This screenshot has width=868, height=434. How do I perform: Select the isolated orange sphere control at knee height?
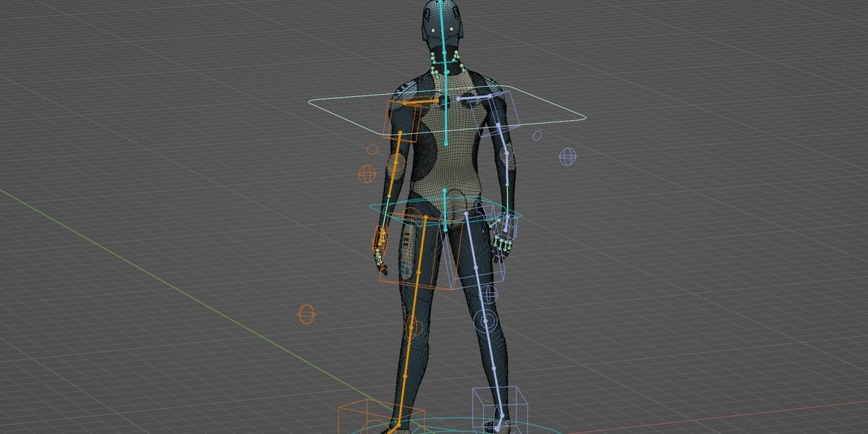click(307, 313)
